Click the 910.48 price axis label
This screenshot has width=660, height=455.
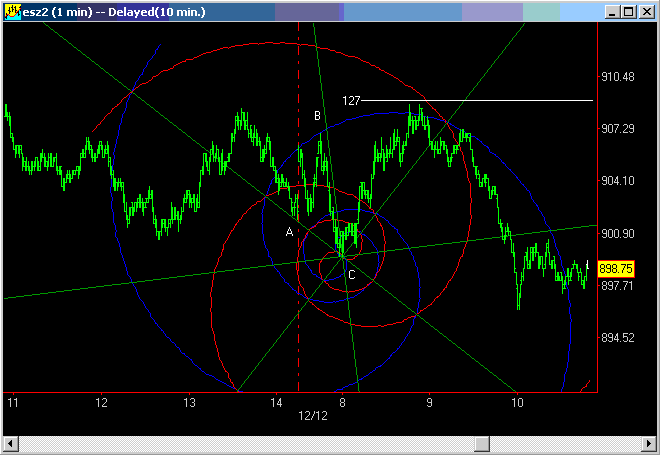pos(617,77)
